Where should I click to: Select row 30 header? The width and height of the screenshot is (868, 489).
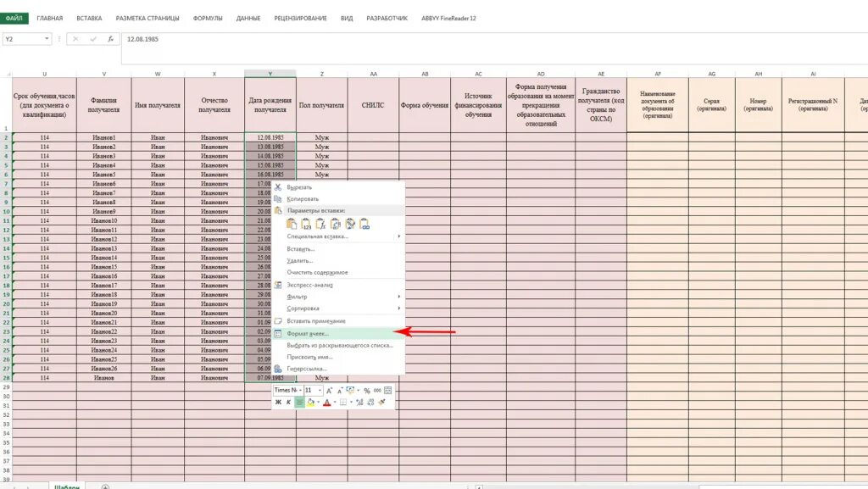pyautogui.click(x=6, y=396)
